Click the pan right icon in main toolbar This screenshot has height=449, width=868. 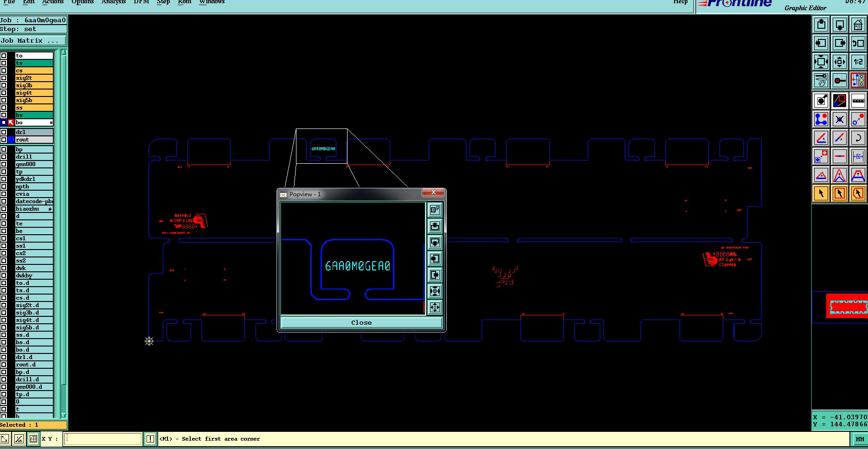click(840, 43)
